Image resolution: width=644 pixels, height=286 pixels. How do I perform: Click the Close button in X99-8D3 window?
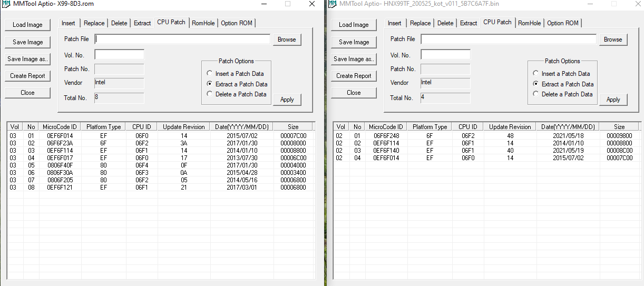coord(27,93)
